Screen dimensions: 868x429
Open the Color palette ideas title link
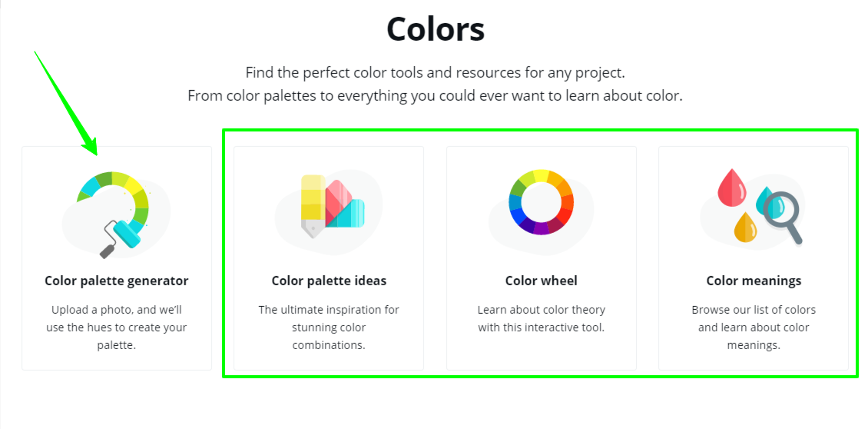point(329,281)
